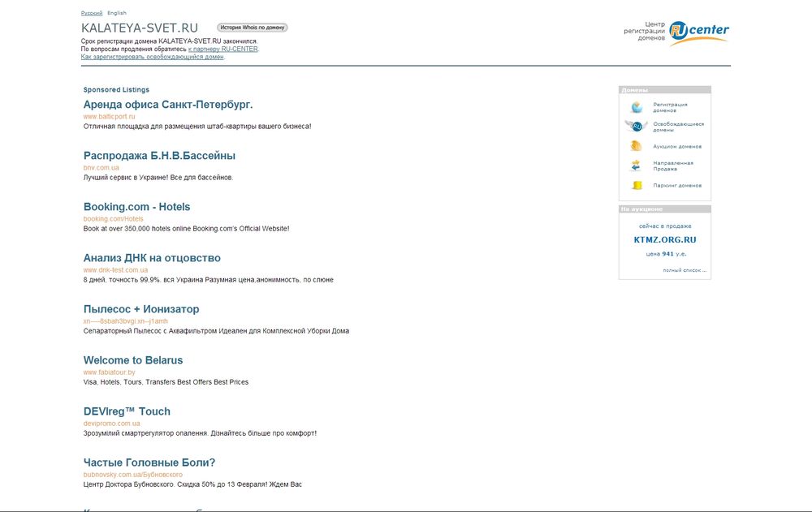This screenshot has height=512, width=812.
Task: Open Аукцион доменов sidebar link
Action: tap(677, 147)
